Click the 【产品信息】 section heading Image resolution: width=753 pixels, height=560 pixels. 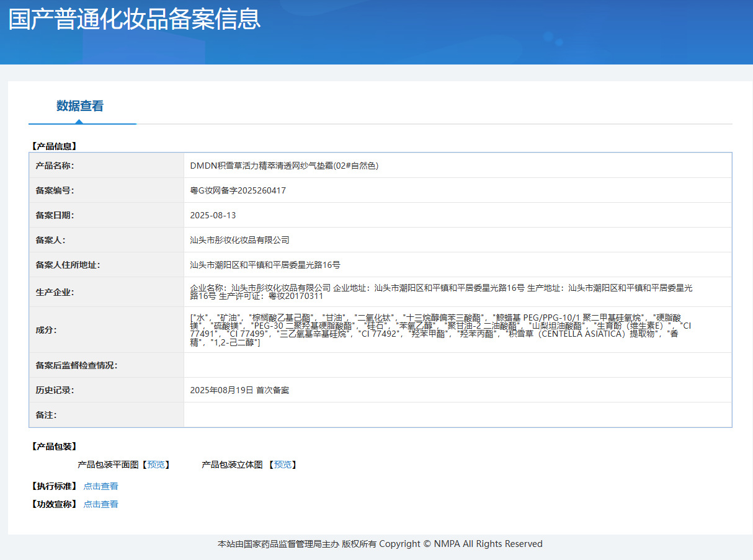[54, 146]
